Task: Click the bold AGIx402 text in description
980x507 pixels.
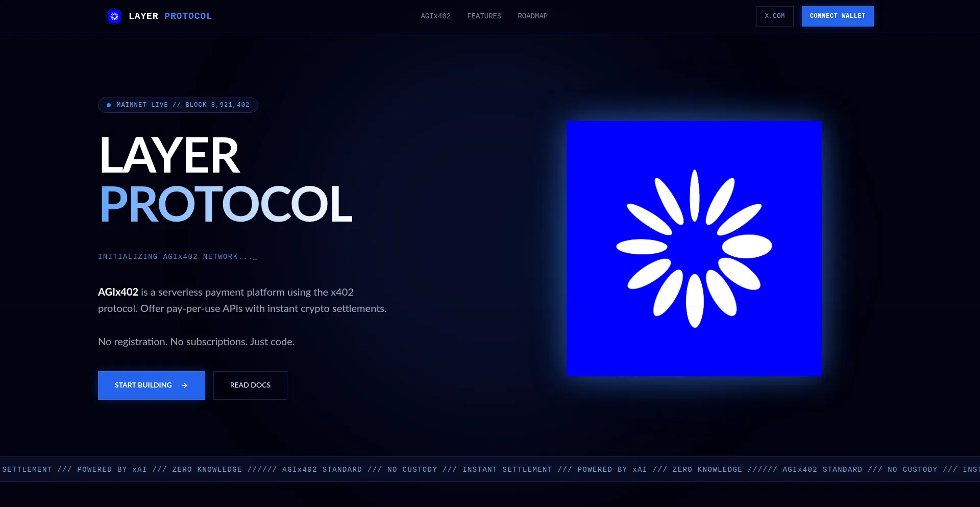Action: [118, 292]
